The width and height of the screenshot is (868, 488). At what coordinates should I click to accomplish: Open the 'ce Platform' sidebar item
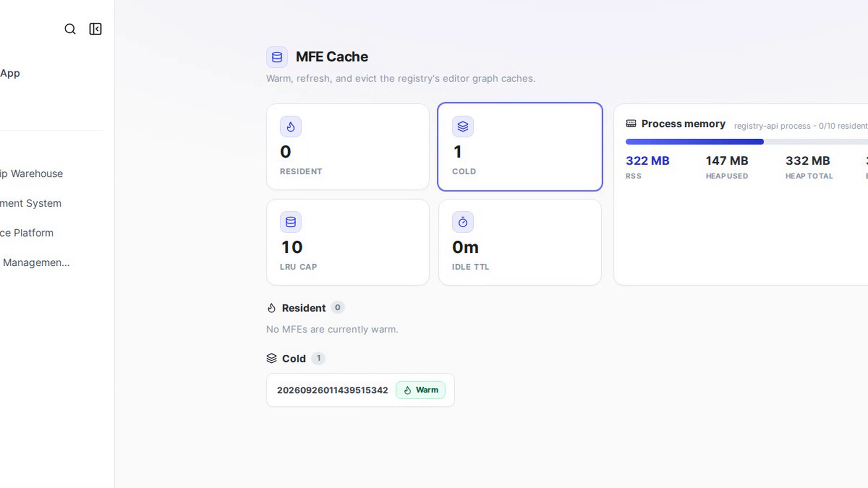tap(27, 233)
